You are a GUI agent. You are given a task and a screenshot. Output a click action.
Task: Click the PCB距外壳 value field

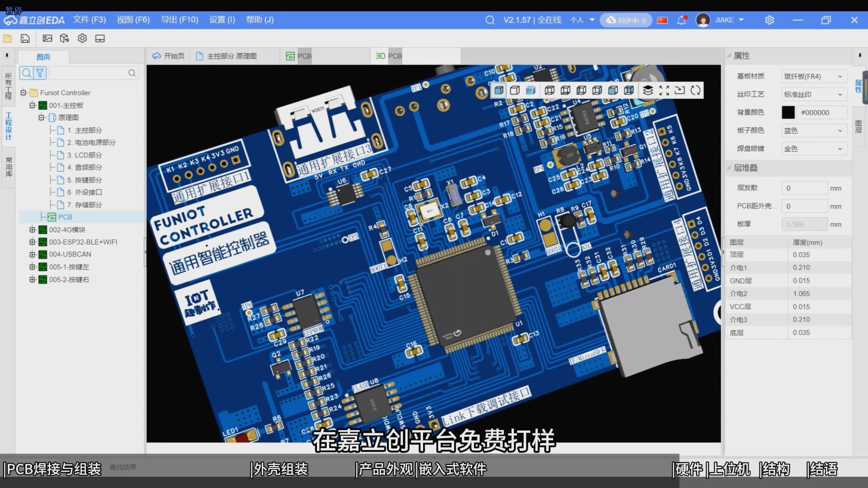[805, 206]
